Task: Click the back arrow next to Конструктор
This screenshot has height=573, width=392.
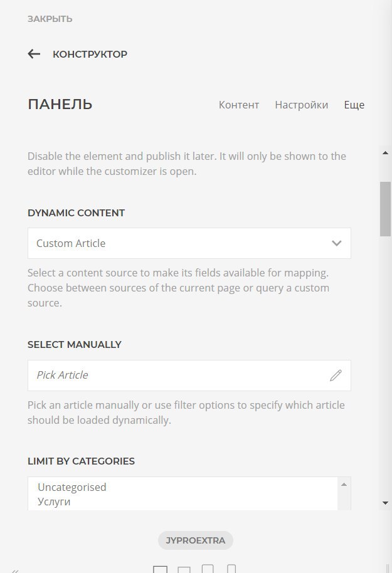Action: pos(34,55)
